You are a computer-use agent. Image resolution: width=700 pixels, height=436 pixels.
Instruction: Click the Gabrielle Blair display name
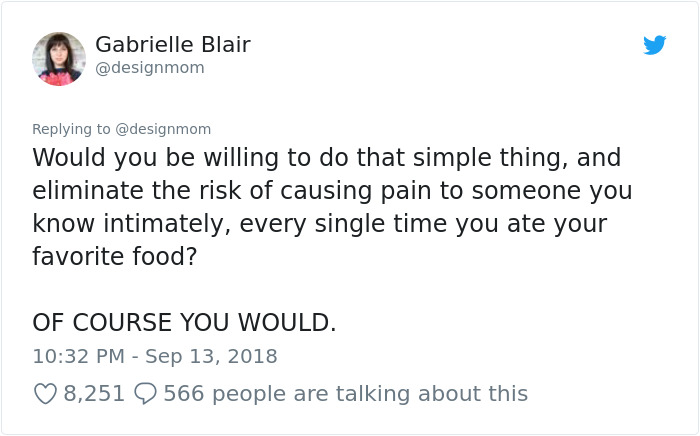pos(172,45)
